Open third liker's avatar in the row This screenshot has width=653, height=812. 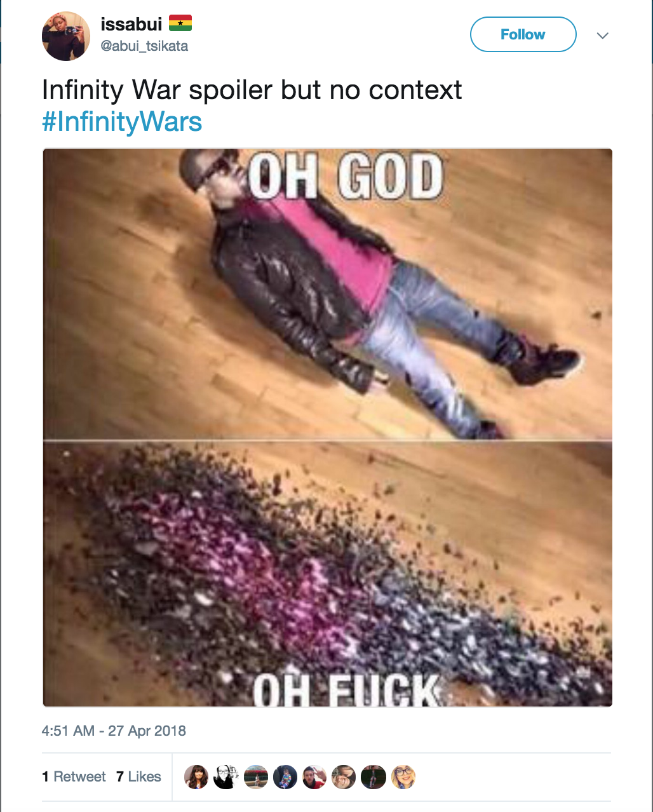click(255, 777)
